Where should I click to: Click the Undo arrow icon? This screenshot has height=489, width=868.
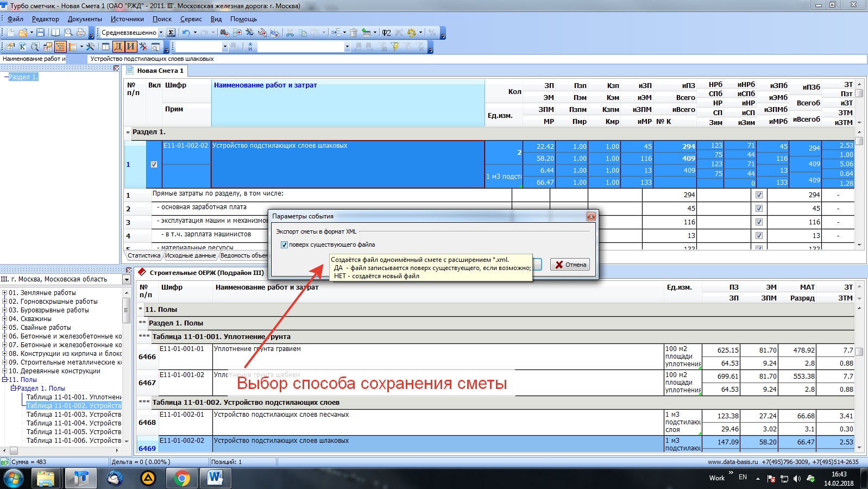[186, 33]
